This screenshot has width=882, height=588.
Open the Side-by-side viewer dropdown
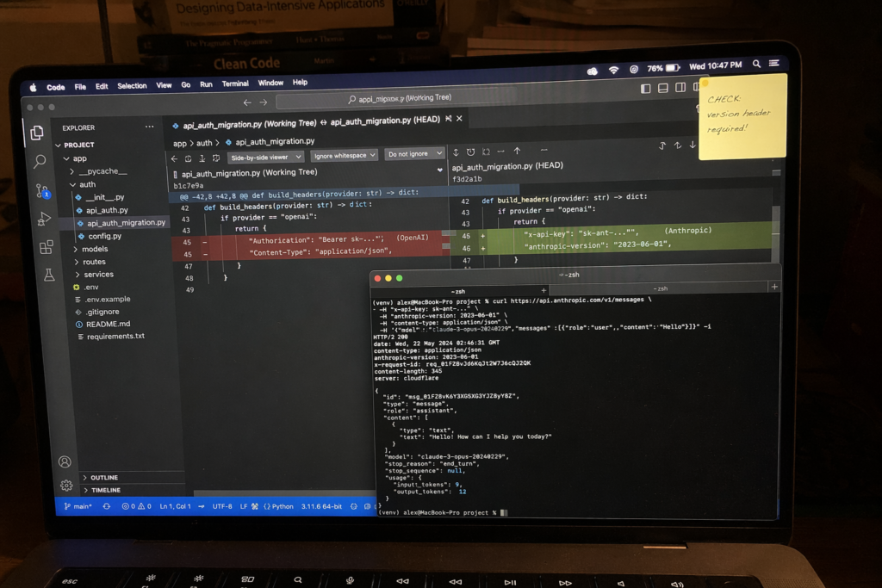265,158
